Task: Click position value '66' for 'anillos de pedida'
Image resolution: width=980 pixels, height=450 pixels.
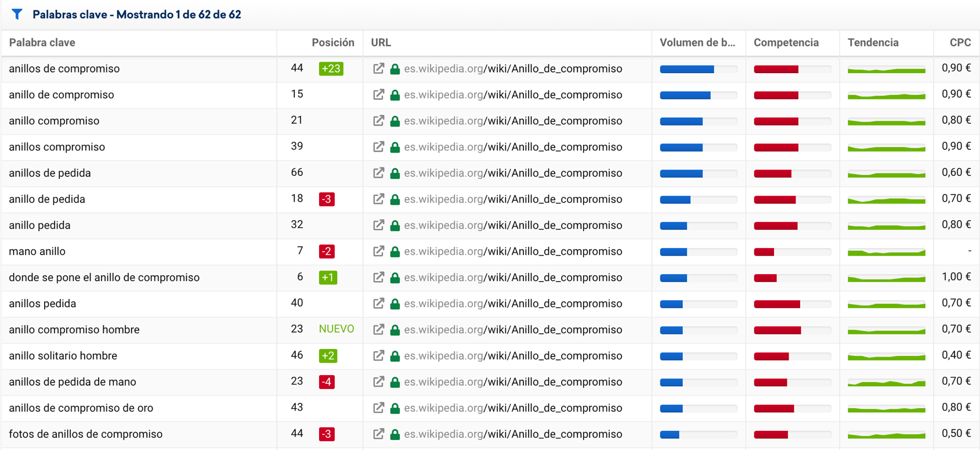Action: tap(297, 172)
